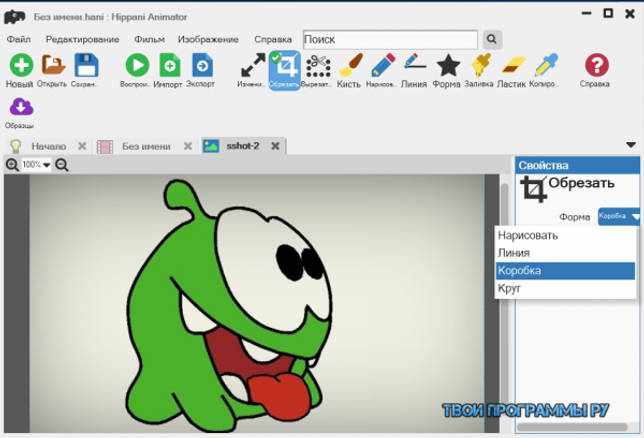Close the Начало tab
The height and width of the screenshot is (438, 644).
point(82,146)
